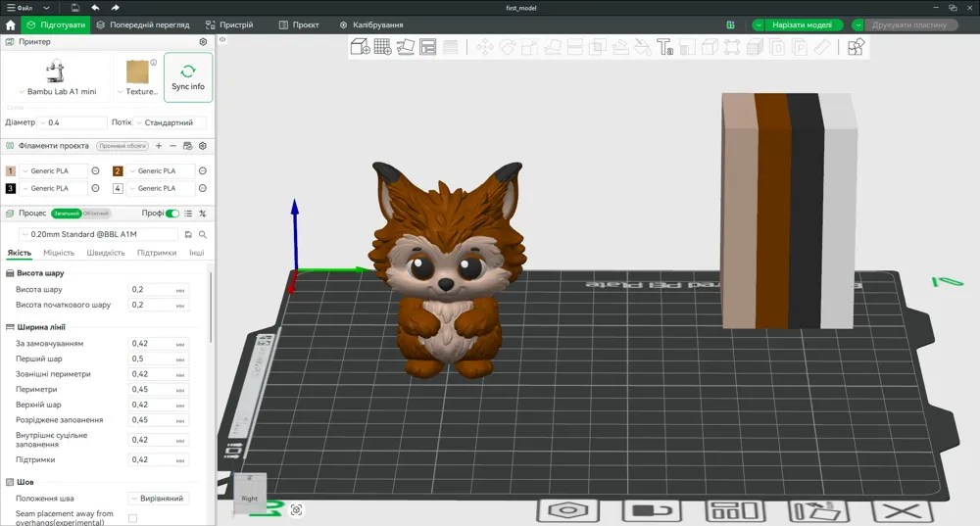This screenshot has height=526, width=980.
Task: Open the Підтримки settings tab
Action: pyautogui.click(x=157, y=253)
